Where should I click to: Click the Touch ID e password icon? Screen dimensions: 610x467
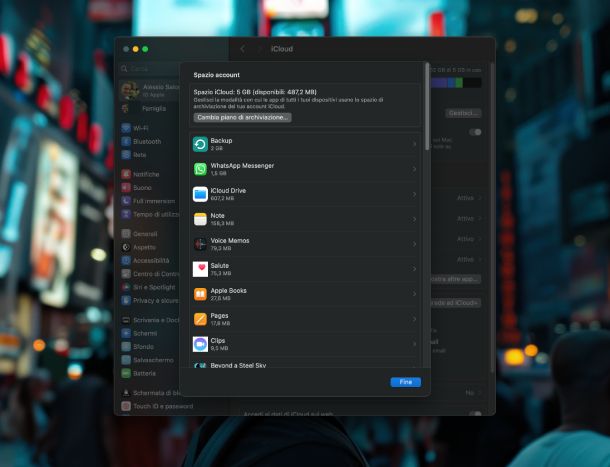point(126,406)
